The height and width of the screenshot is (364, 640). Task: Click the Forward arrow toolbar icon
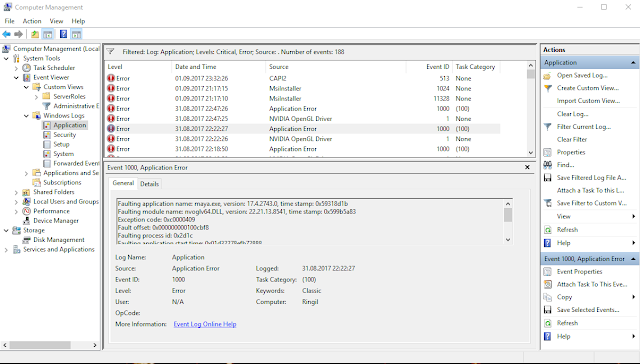[18, 34]
